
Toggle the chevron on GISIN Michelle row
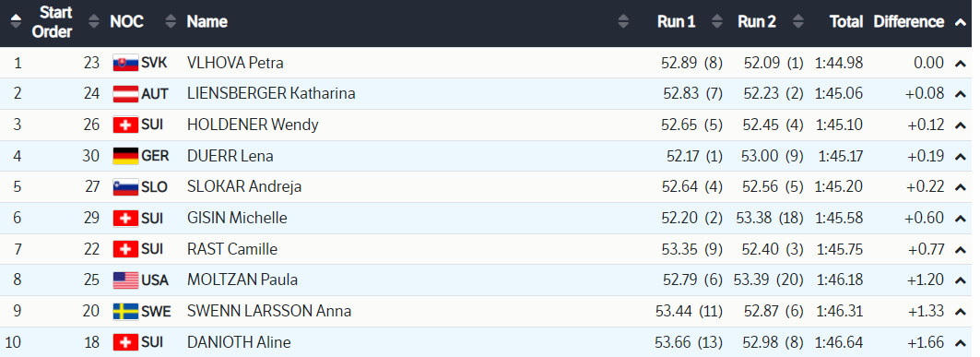(960, 219)
